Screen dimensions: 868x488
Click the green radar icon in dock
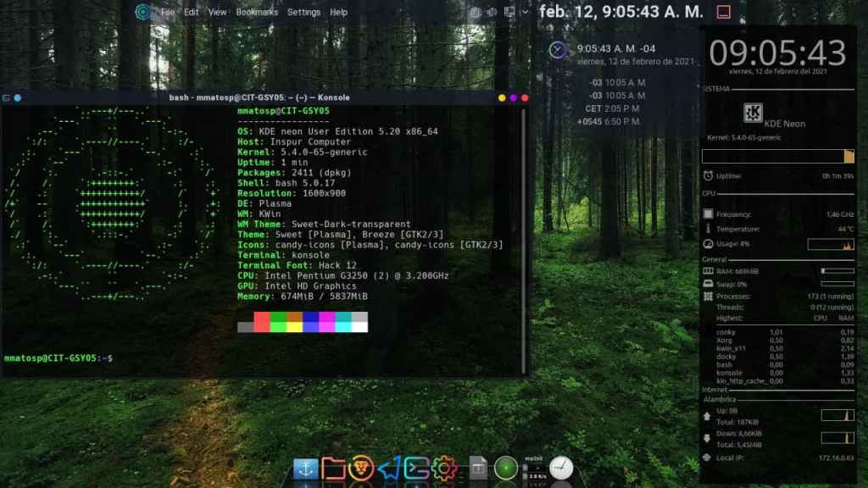pos(506,468)
